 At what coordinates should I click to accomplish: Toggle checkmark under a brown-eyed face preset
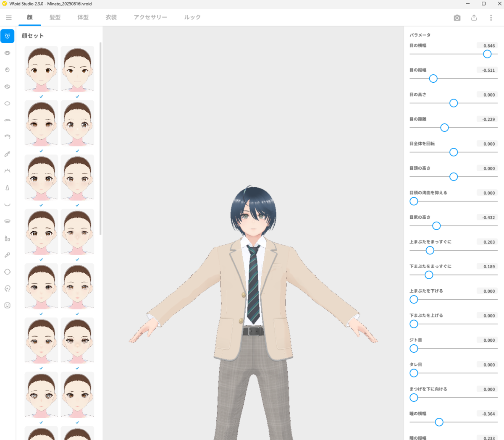(41, 151)
